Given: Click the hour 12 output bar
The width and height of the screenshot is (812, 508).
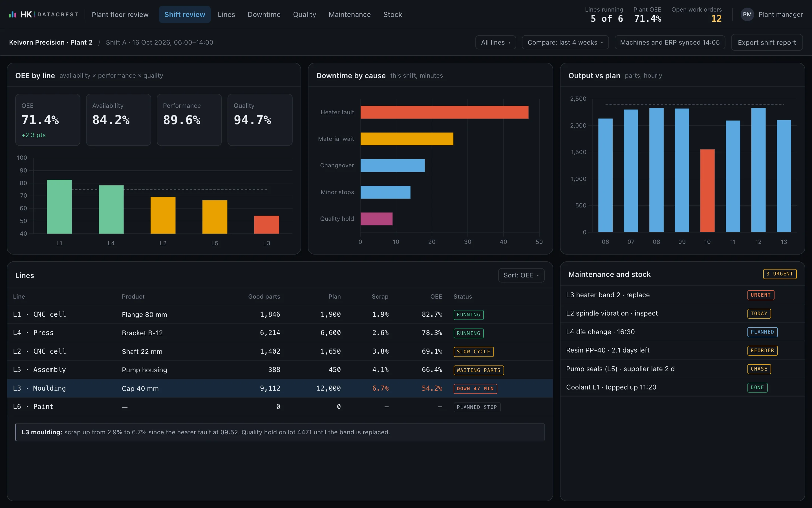Looking at the screenshot, I should (758, 170).
